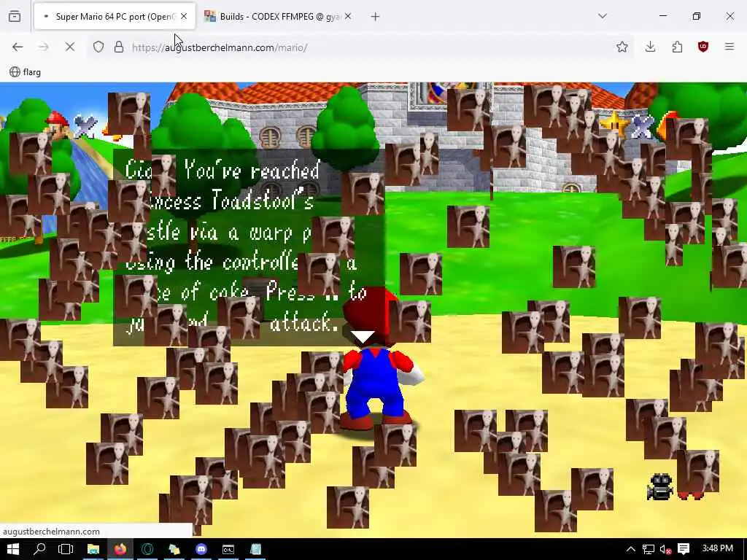Viewport: 747px width, 560px height.
Task: Click the Lakitu camera mode icon
Action: tap(659, 486)
